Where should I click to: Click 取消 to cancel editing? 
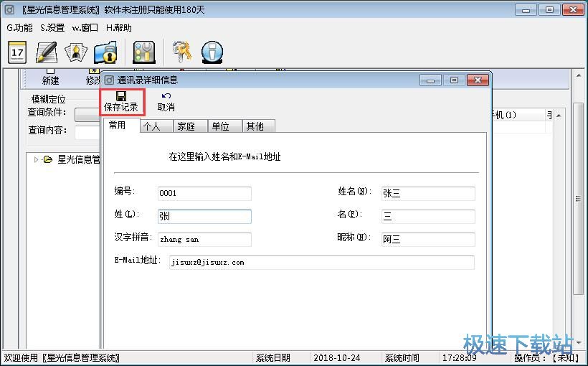(166, 102)
